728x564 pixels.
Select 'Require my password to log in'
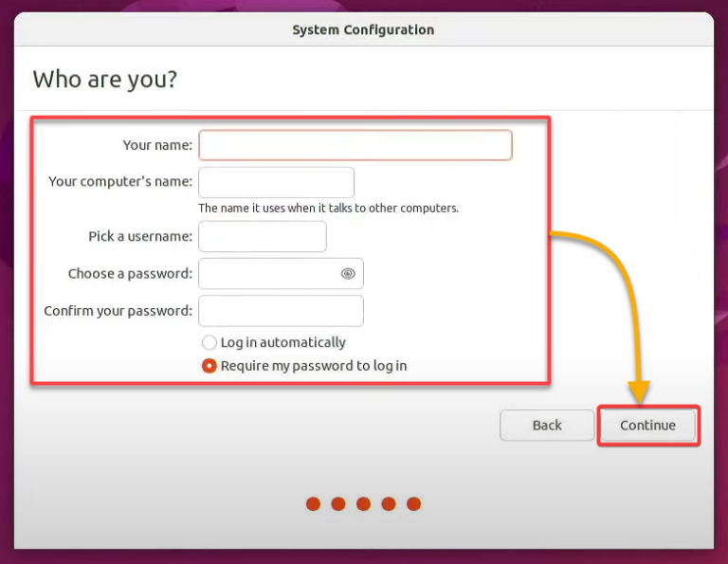(209, 366)
